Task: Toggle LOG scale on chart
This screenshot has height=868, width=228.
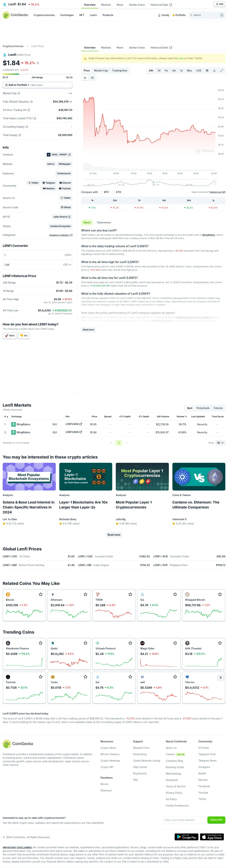Action: pyautogui.click(x=199, y=71)
